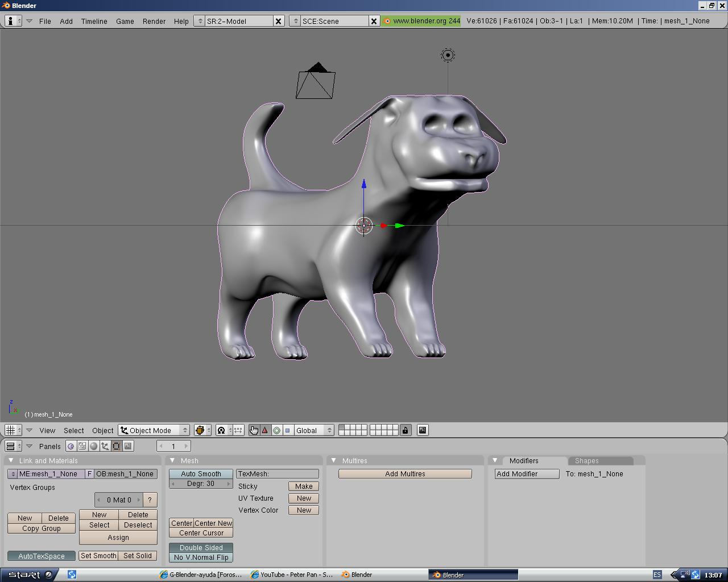Toggle the 3D transform manipulator hand
This screenshot has height=582, width=728.
(254, 430)
